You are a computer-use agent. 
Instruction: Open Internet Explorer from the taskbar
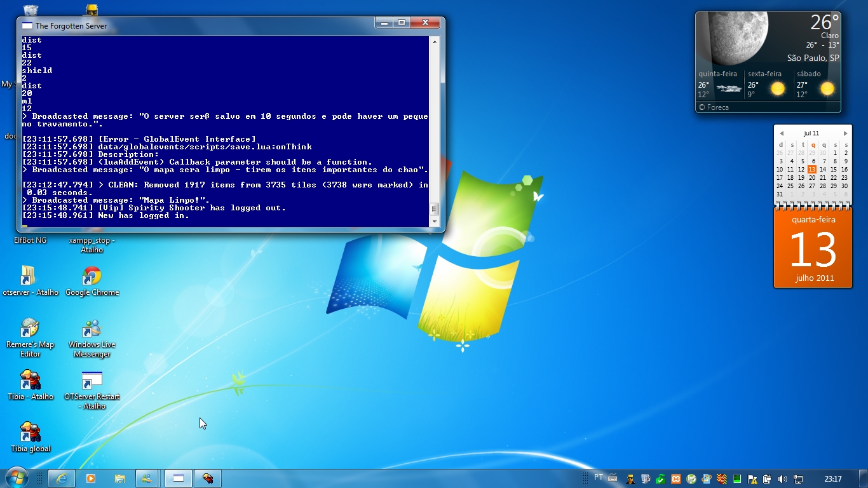[x=62, y=478]
